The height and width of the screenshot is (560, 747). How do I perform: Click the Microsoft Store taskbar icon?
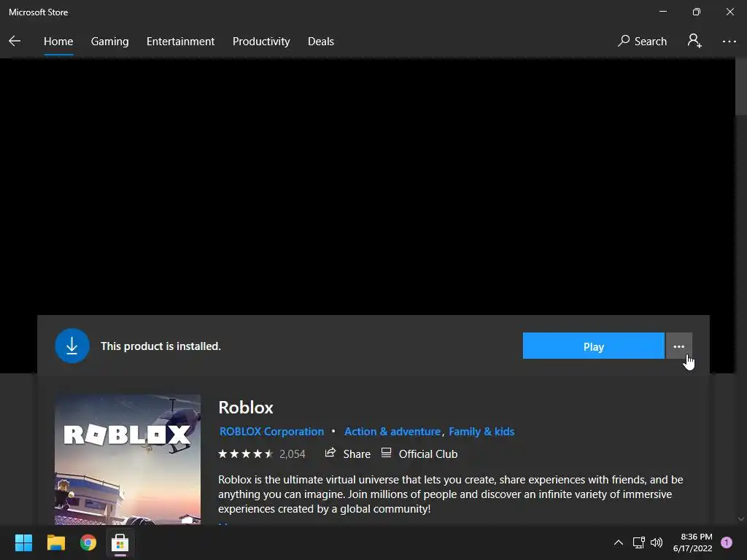click(120, 542)
